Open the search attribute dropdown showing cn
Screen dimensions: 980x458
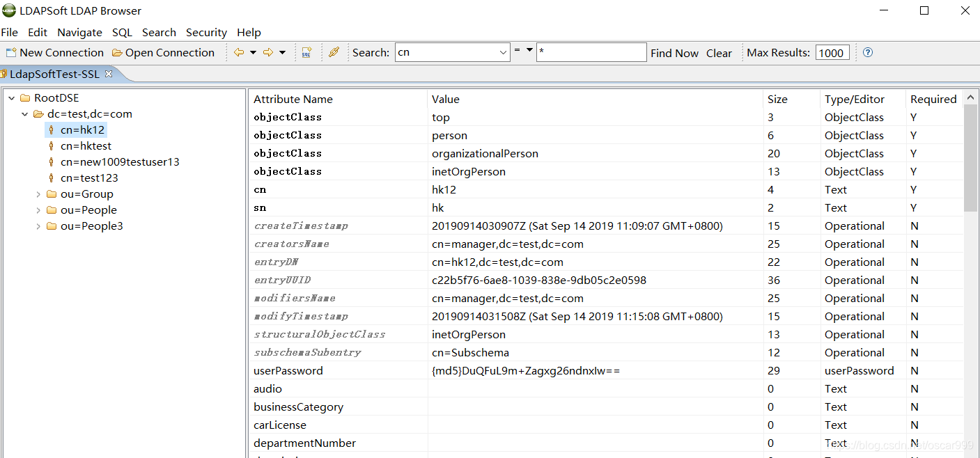[503, 52]
